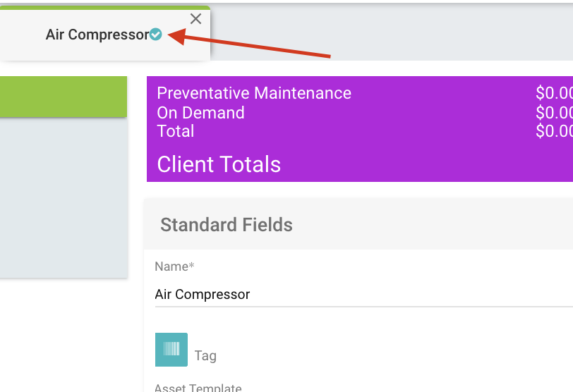Close the Air Compressor tab
Viewport: 573px width, 392px height.
click(196, 19)
